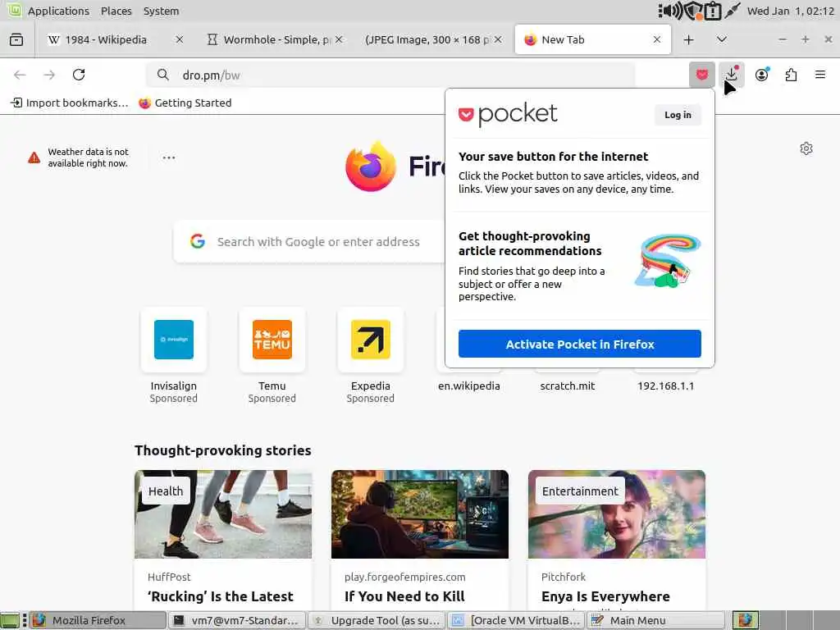Click If You Need to Kill headline
This screenshot has width=840, height=630.
click(404, 596)
